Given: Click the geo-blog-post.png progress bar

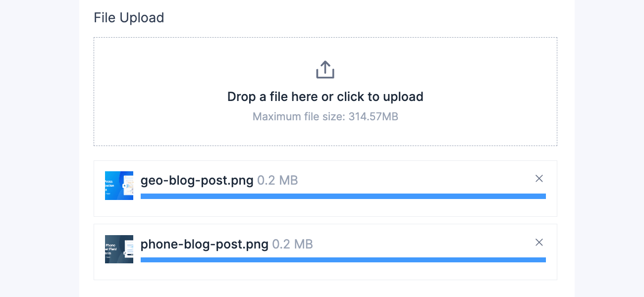Looking at the screenshot, I should pos(343,196).
